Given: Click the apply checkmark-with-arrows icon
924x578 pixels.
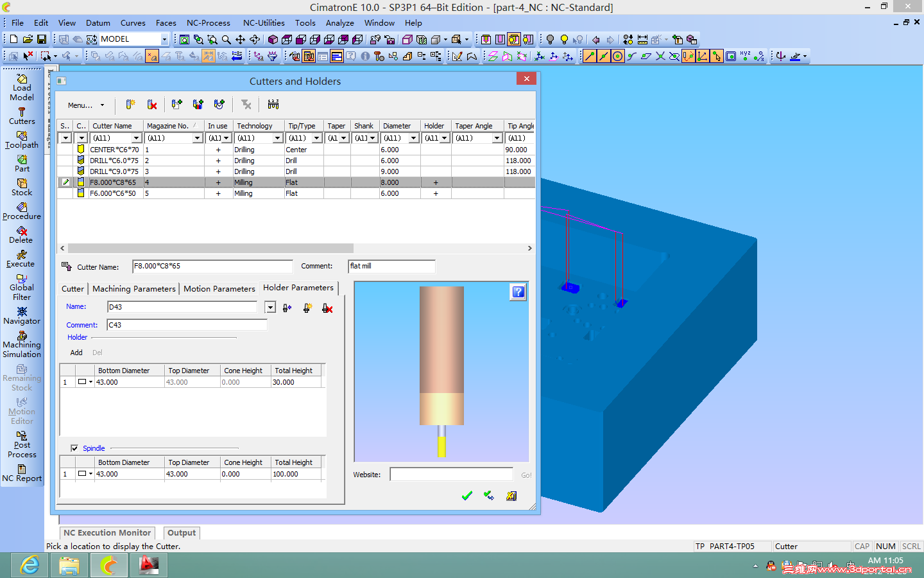Looking at the screenshot, I should (x=489, y=495).
